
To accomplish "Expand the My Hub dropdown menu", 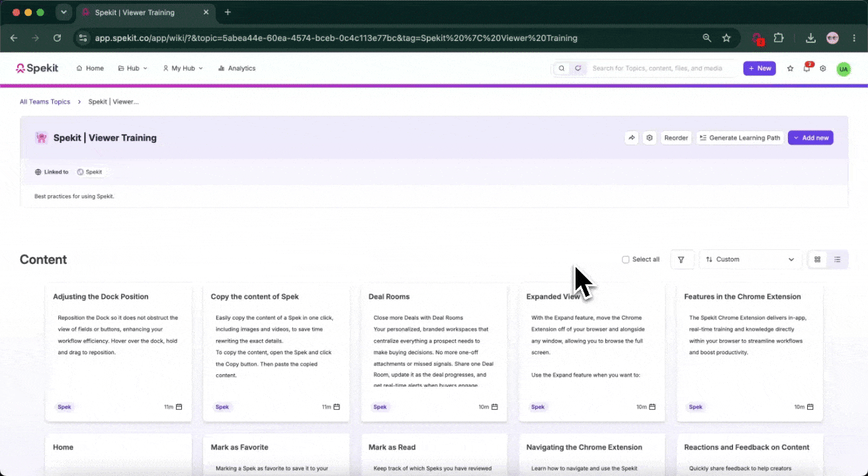I will coord(183,68).
